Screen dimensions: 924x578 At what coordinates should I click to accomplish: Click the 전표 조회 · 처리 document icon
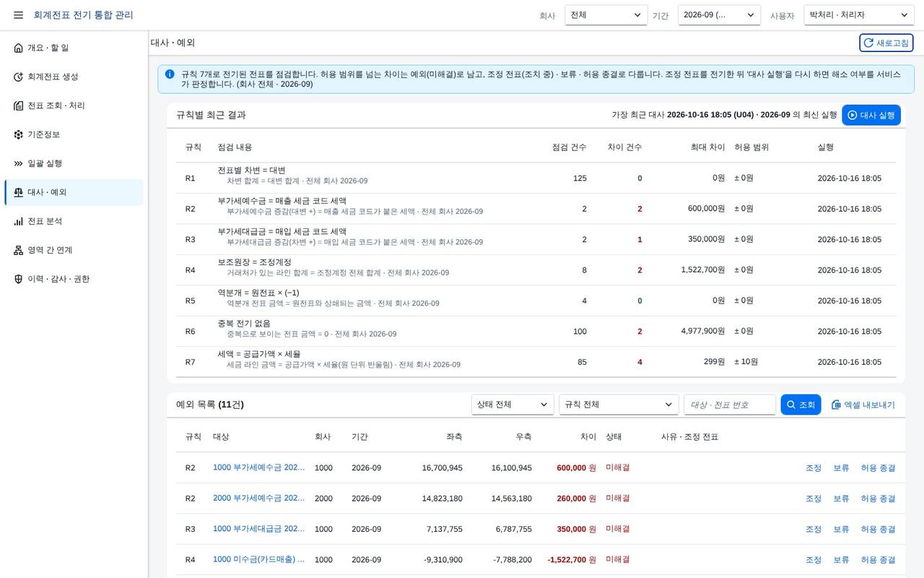click(19, 105)
